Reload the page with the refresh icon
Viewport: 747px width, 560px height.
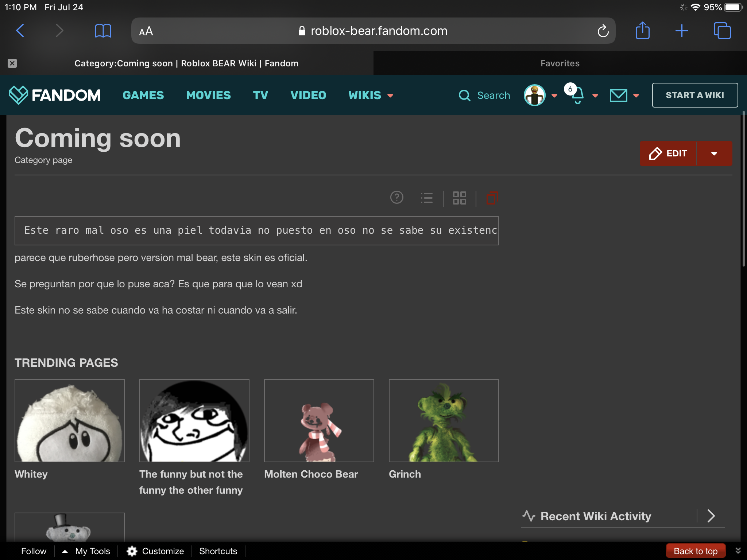pos(603,31)
